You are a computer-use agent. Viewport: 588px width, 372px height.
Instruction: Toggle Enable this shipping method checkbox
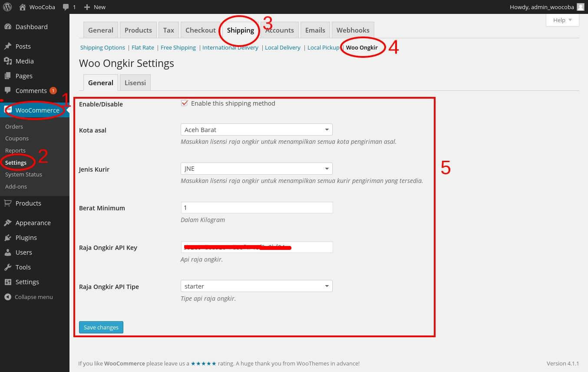tap(184, 103)
